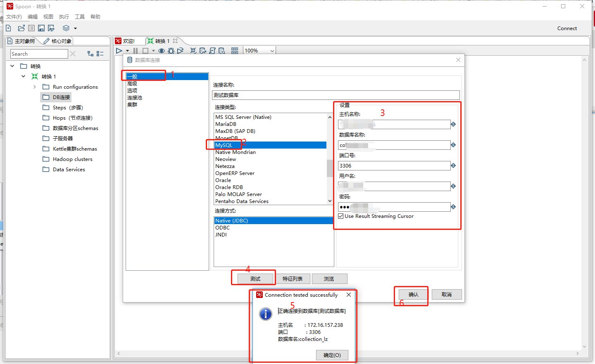
Task: Close the 转换 1 tab
Action: click(175, 41)
